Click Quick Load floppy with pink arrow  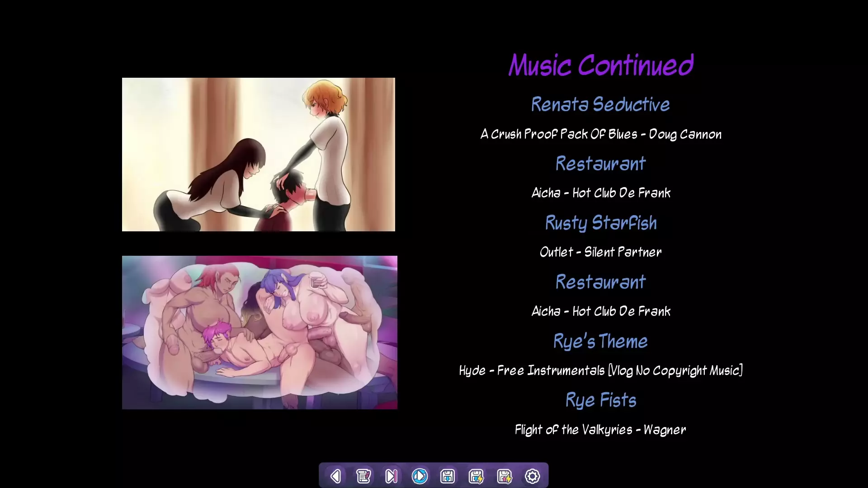(505, 476)
